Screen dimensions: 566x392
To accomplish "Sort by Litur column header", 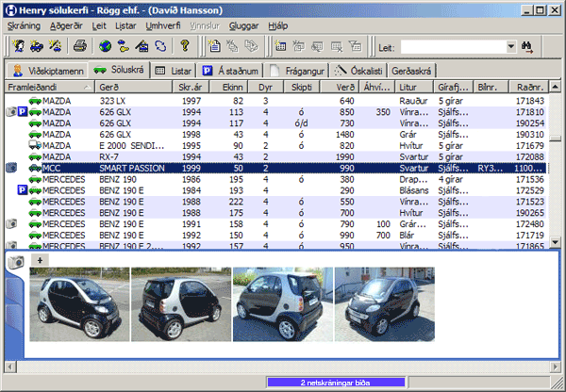I will point(414,87).
